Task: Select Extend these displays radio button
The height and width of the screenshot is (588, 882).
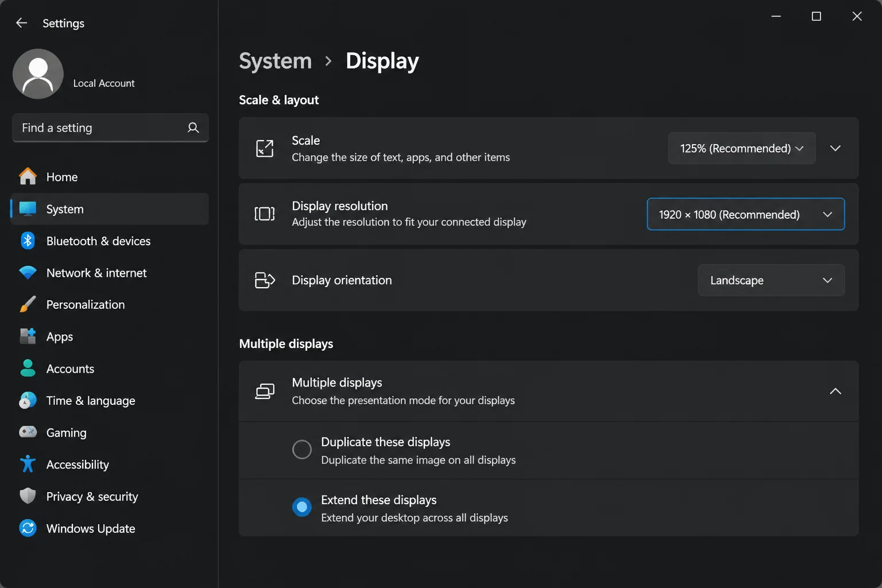Action: [x=302, y=507]
